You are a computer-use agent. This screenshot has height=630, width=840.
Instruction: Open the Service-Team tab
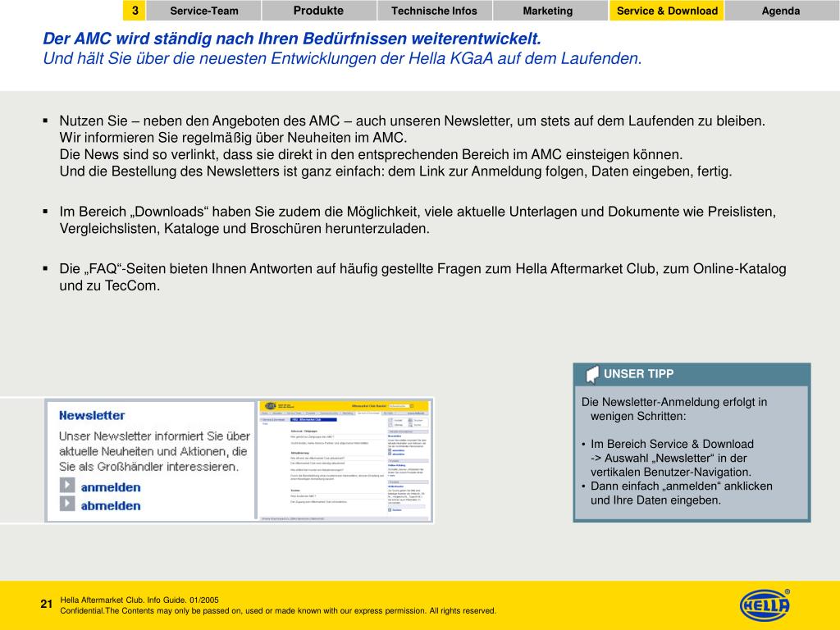[x=204, y=11]
